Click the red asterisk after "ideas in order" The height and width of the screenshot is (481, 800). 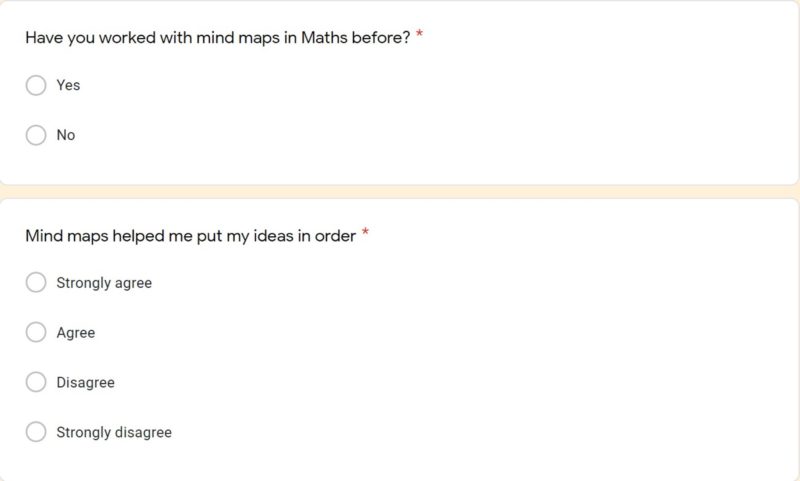click(366, 233)
